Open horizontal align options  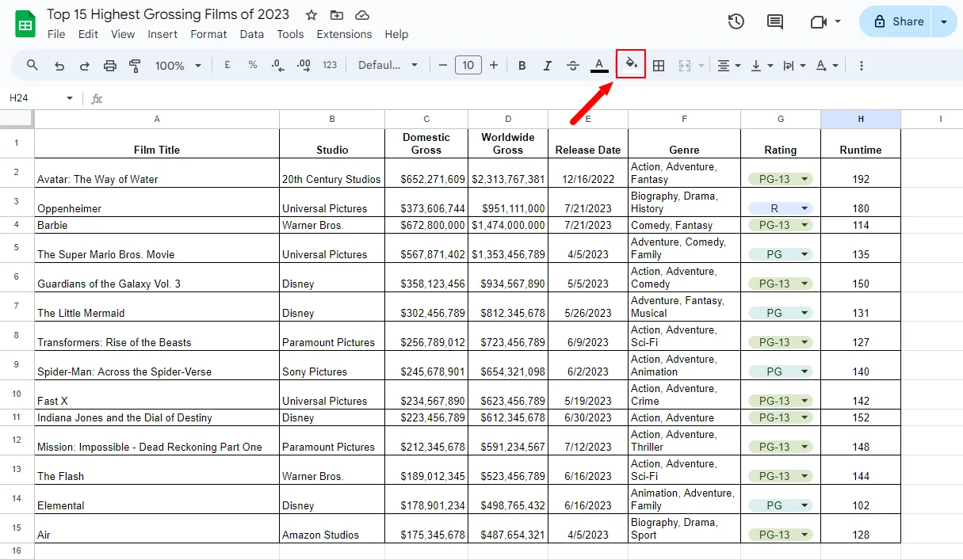[728, 66]
